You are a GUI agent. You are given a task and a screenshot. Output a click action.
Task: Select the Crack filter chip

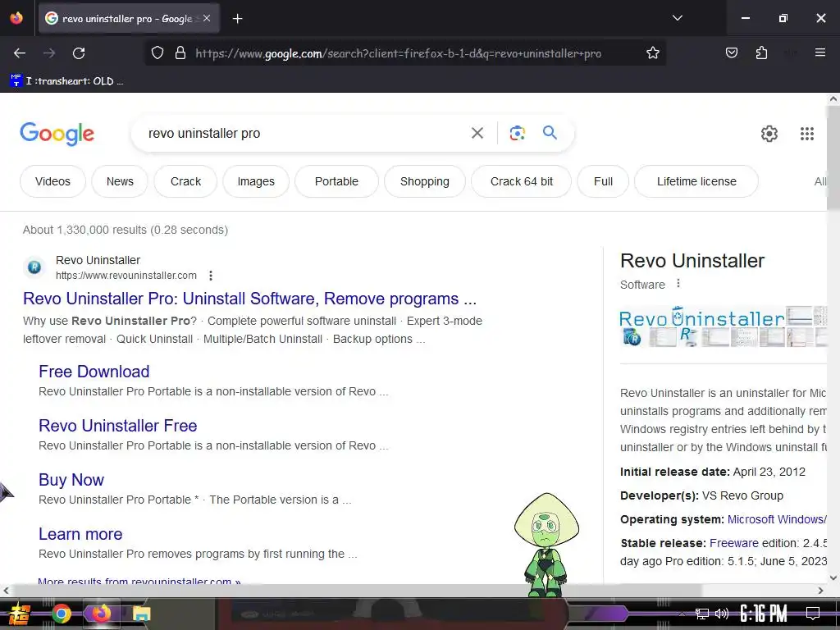(185, 181)
